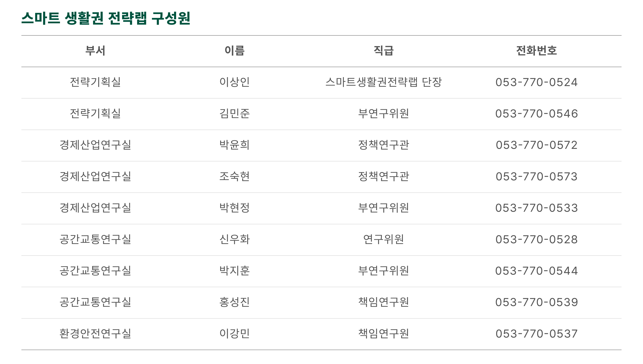Select the 환경안전연구실 department cell
The image size is (643, 364).
pos(95,334)
